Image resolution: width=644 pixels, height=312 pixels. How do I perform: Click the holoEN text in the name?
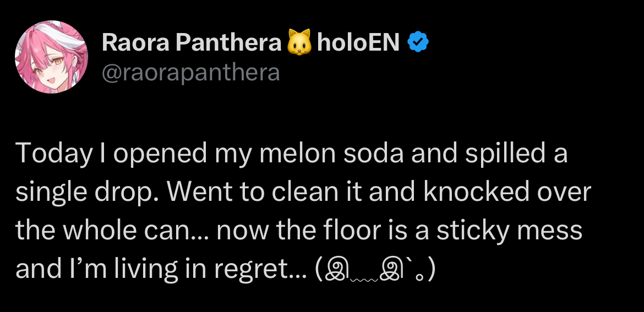point(358,42)
